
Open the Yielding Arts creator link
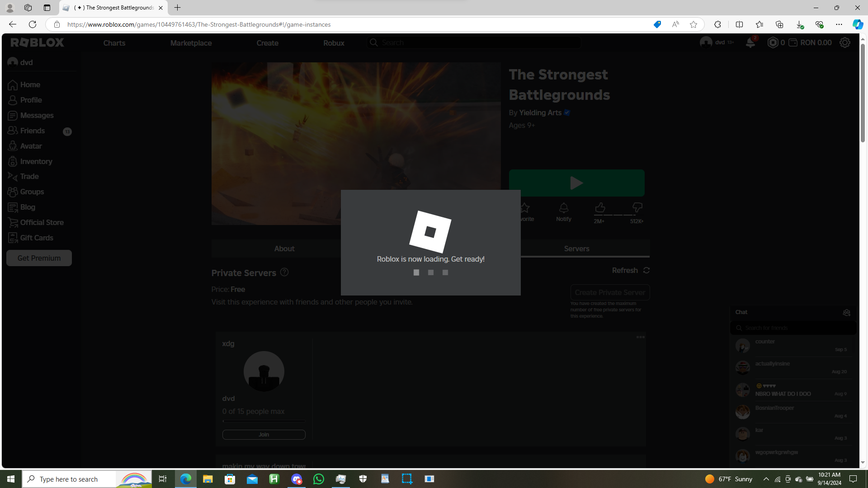(x=540, y=113)
